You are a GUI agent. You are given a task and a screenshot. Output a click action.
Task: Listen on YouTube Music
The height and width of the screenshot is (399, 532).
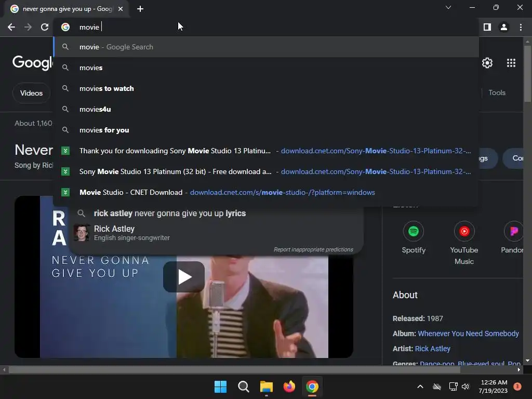tap(464, 243)
